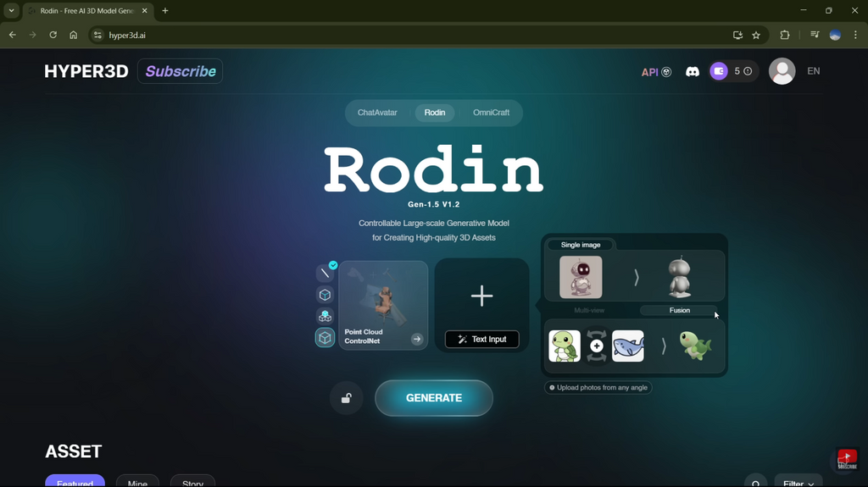Click the Upload photos from any angle hint
The image size is (868, 487).
pyautogui.click(x=598, y=387)
